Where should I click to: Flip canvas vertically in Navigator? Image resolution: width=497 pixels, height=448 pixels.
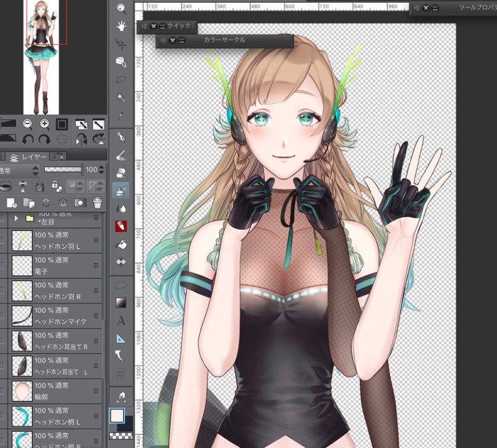click(99, 139)
